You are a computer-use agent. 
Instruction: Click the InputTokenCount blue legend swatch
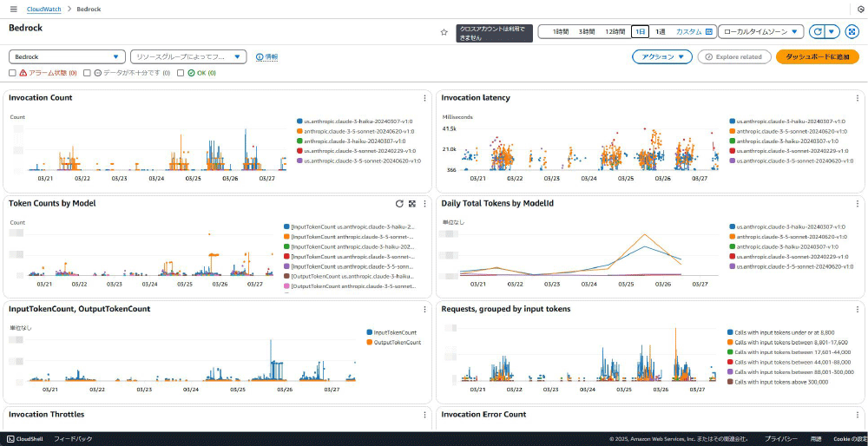pyautogui.click(x=369, y=332)
